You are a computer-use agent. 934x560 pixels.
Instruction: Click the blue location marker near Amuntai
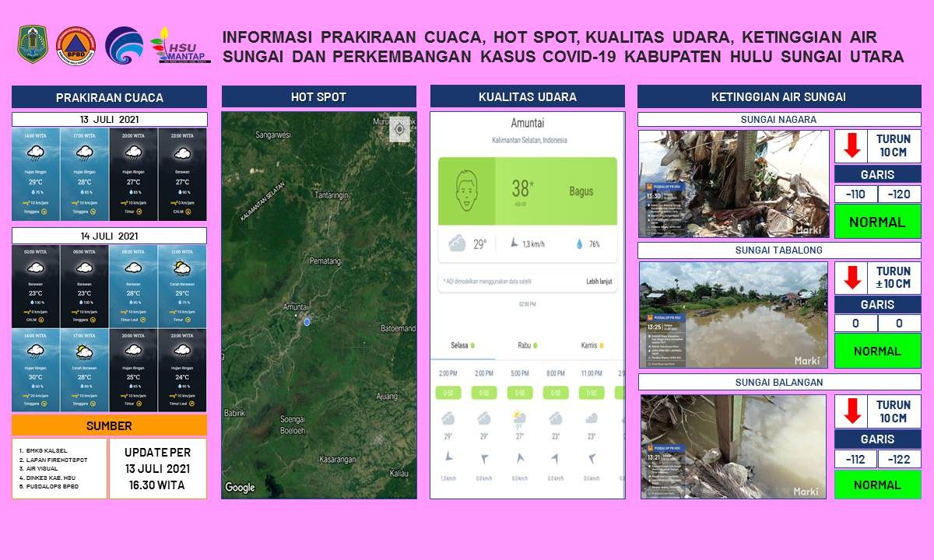[307, 321]
